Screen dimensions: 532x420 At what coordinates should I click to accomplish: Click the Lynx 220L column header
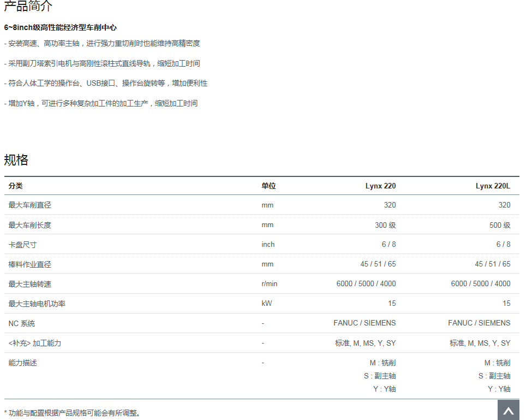[x=493, y=186]
